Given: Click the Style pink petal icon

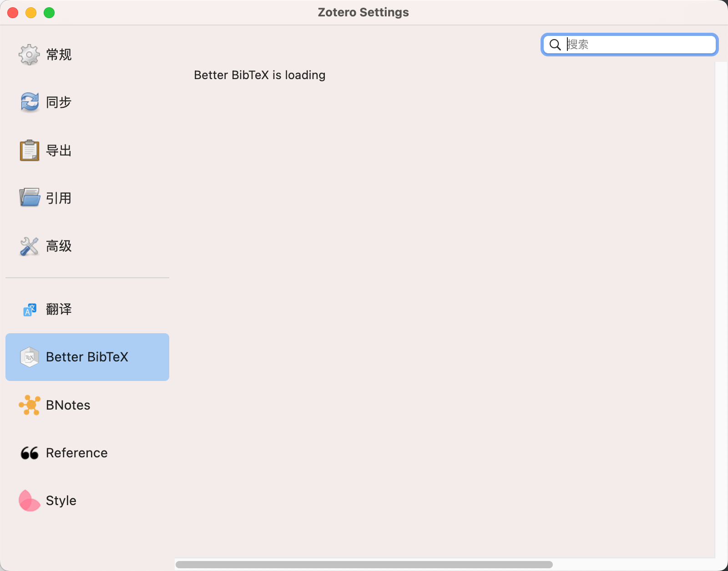Looking at the screenshot, I should coord(30,501).
